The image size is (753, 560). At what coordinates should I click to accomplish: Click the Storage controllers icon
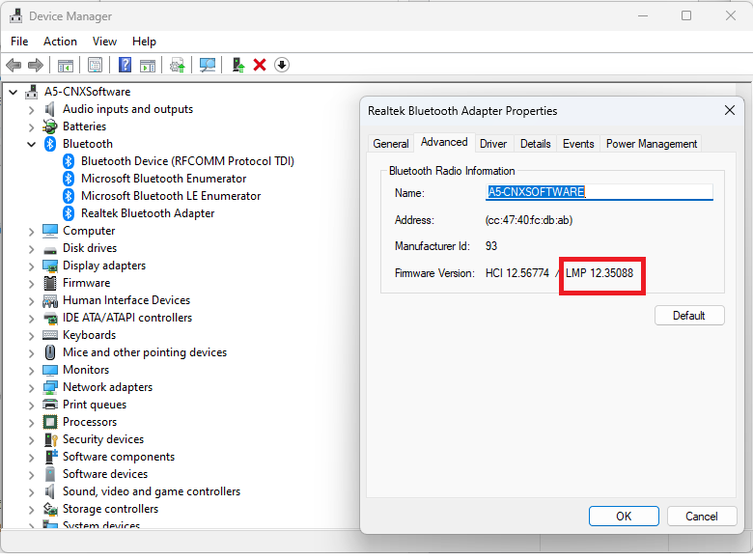tap(50, 509)
